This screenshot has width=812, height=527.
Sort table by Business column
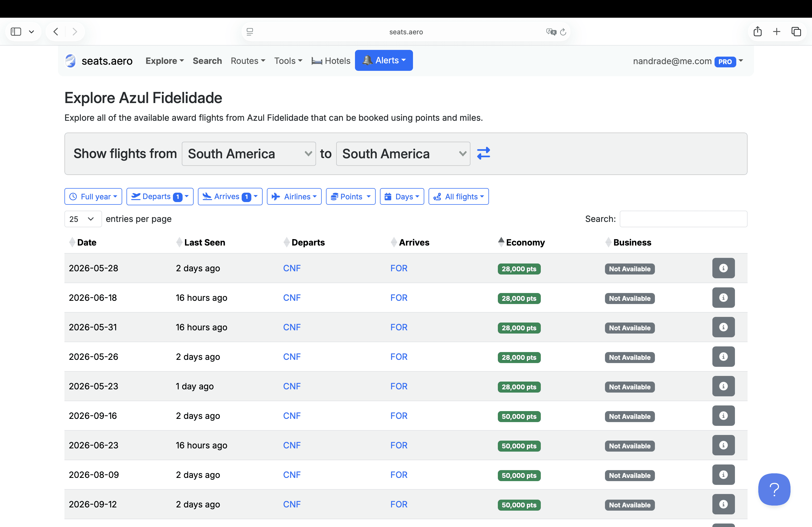tap(632, 242)
